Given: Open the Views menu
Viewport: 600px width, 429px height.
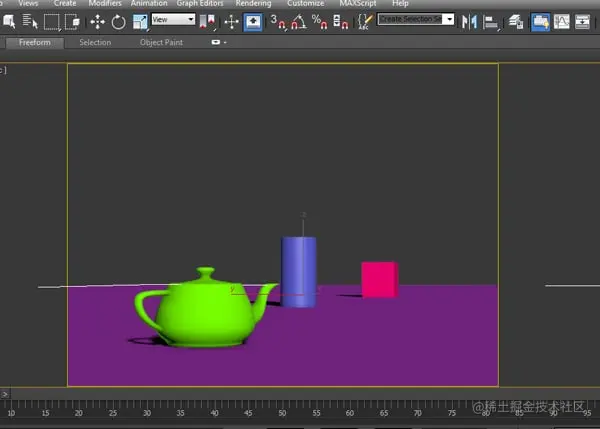Looking at the screenshot, I should click(28, 3).
